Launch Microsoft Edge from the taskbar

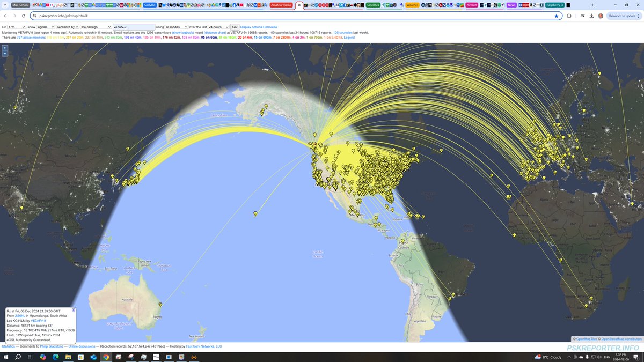coord(56,357)
